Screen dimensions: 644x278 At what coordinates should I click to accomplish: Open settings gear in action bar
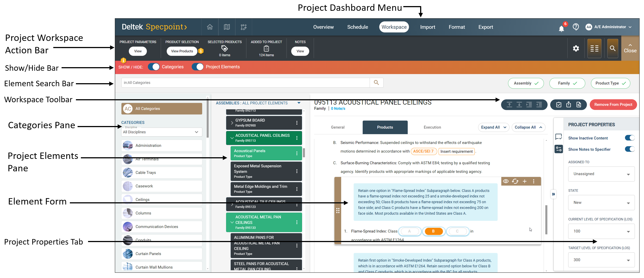(576, 49)
